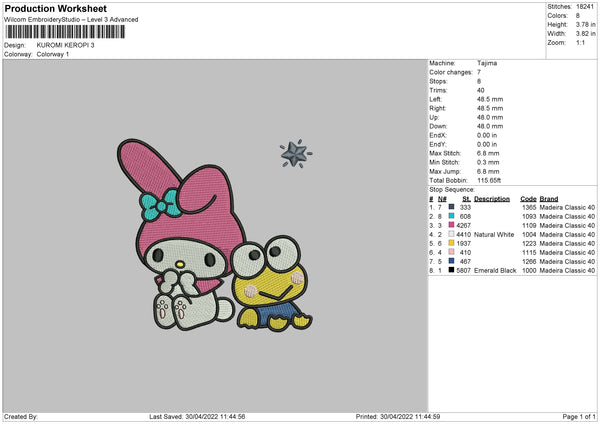This screenshot has width=600, height=424.
Task: Click the 'Brand' column header
Action: click(x=549, y=199)
